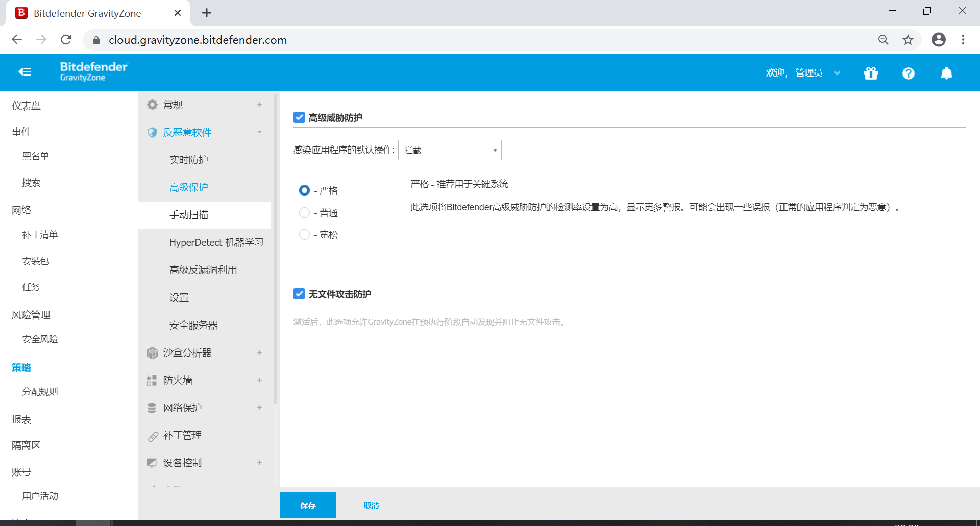The height and width of the screenshot is (526, 980).
Task: Open 策略 in left navigation
Action: [x=21, y=367]
